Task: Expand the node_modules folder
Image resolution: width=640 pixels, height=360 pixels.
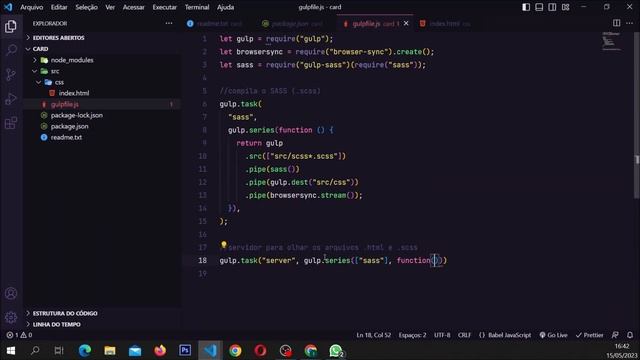Action: click(72, 60)
